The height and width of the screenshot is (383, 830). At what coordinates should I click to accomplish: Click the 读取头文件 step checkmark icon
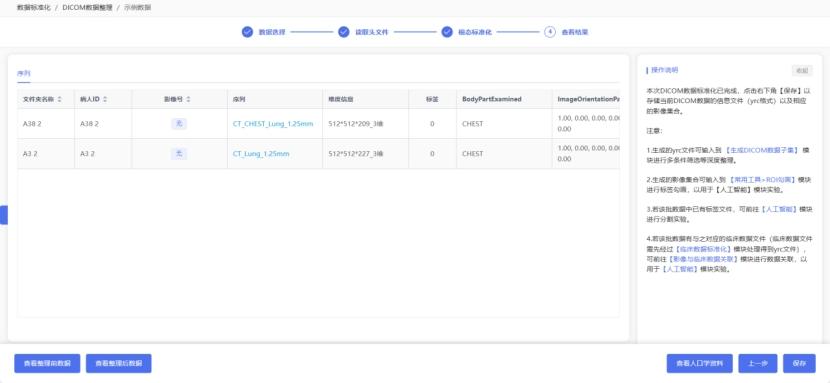click(x=344, y=32)
